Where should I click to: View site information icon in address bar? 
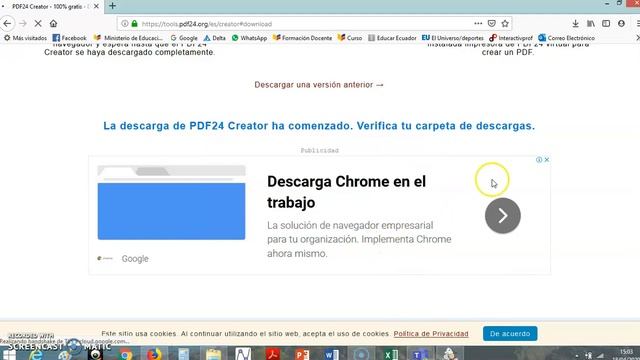(125, 24)
